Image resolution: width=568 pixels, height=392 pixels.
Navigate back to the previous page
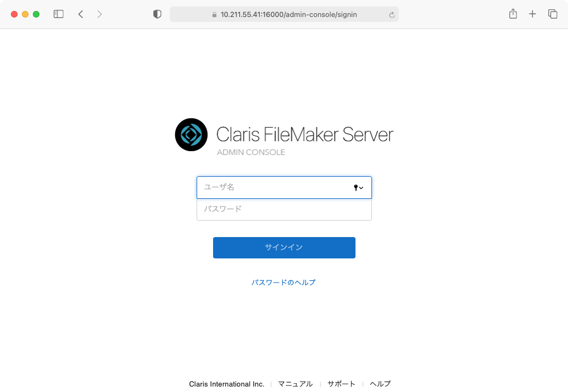(x=81, y=14)
